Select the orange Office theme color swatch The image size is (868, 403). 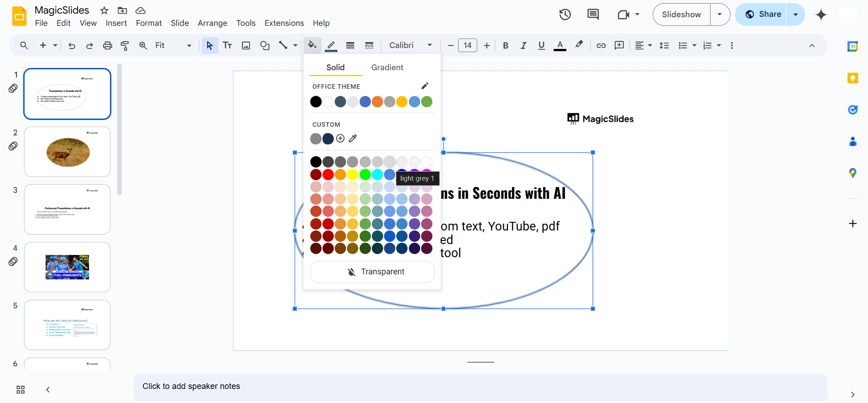378,102
